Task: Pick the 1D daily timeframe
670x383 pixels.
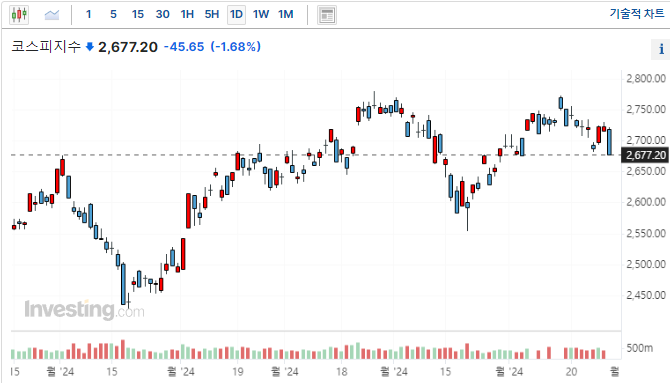Action: [x=236, y=15]
